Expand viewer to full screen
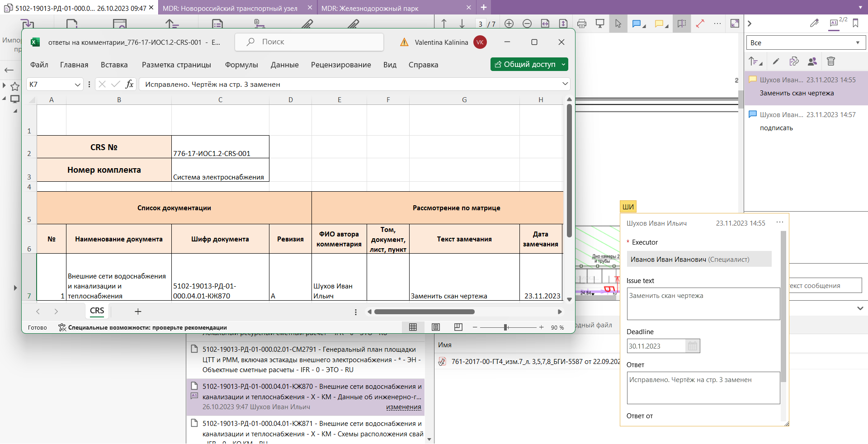Viewport: 868px width, 444px height. (x=735, y=24)
